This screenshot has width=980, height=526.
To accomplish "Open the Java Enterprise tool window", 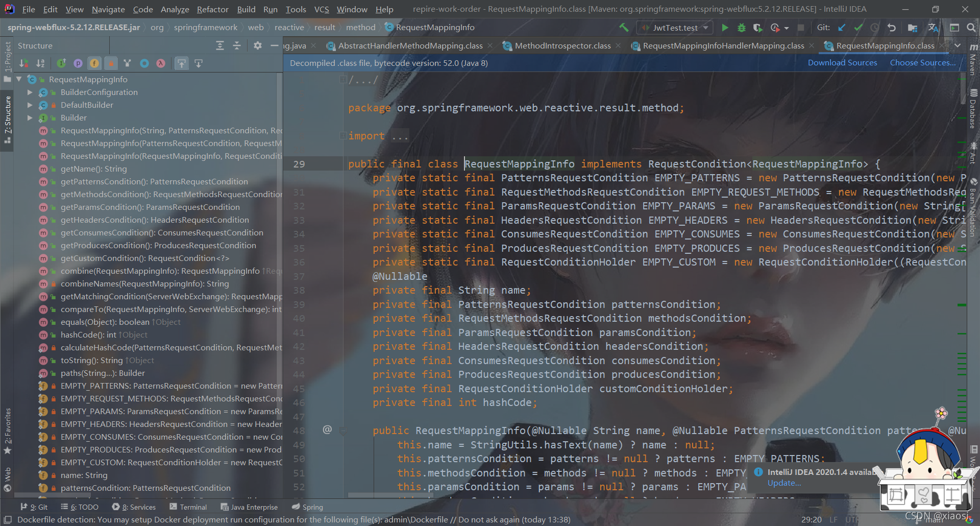I will click(x=249, y=507).
